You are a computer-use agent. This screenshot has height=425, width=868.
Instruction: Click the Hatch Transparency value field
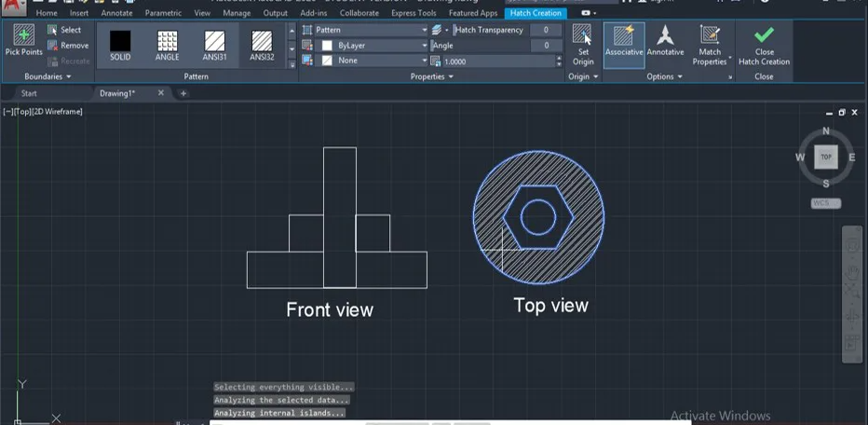547,30
